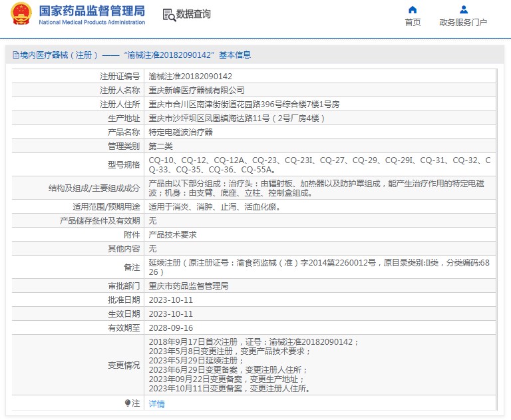Image resolution: width=511 pixels, height=420 pixels.
Task: Click the 有效期至 row label
Action: (x=124, y=328)
